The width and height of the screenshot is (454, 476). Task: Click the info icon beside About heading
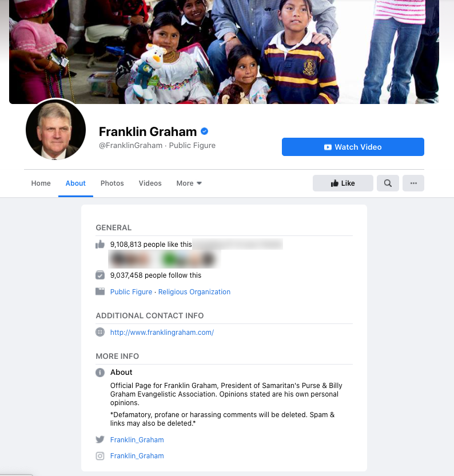[100, 373]
